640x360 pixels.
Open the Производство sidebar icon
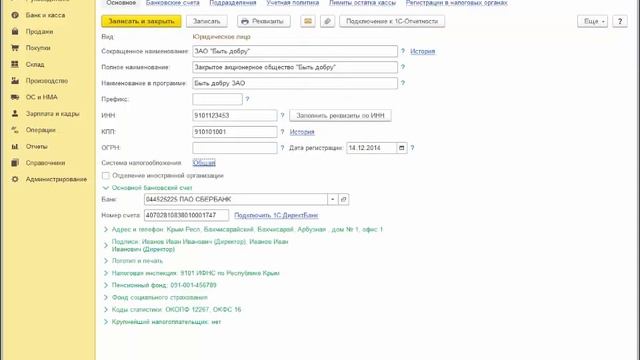(x=15, y=81)
